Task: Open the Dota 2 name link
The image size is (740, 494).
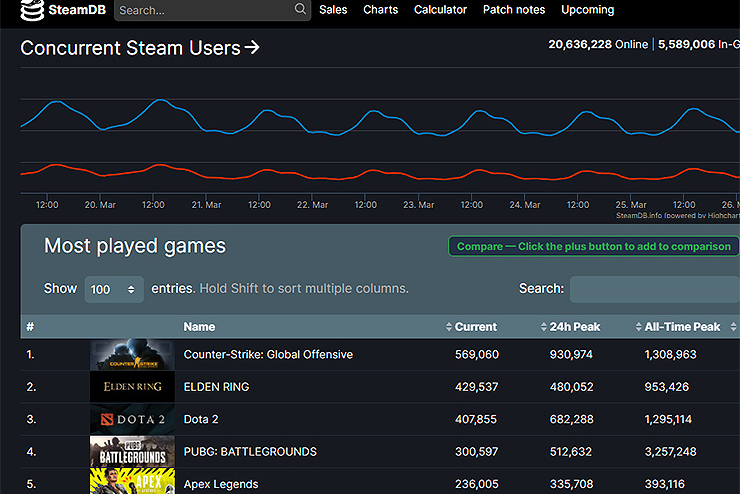Action: (201, 419)
